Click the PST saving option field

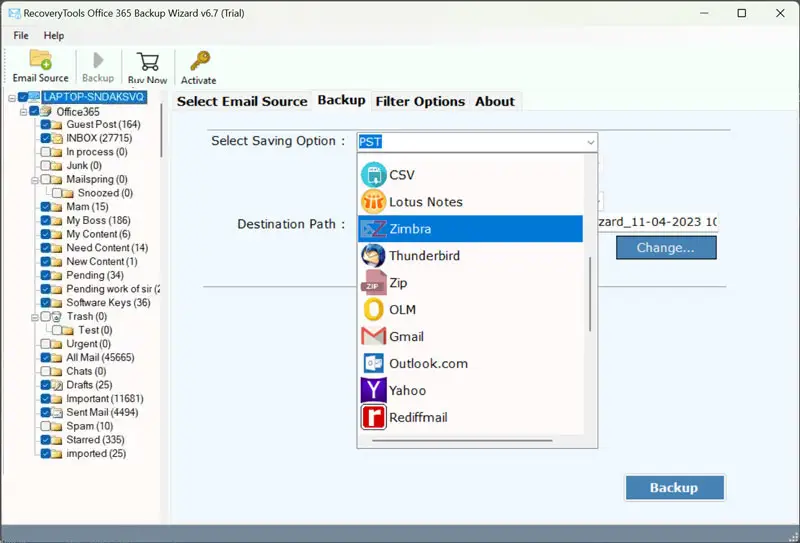tap(477, 142)
